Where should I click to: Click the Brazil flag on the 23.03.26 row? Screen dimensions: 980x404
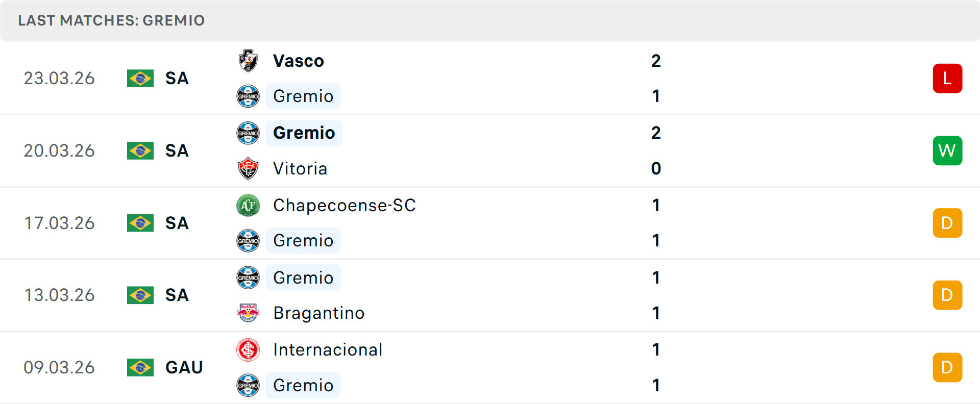point(140,78)
